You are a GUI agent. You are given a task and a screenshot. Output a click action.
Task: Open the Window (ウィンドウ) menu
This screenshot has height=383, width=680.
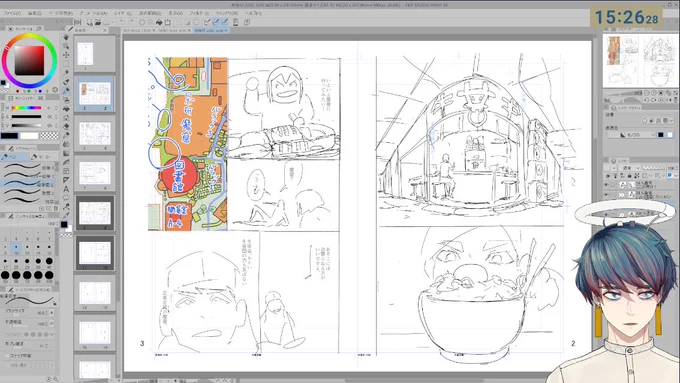(x=227, y=13)
